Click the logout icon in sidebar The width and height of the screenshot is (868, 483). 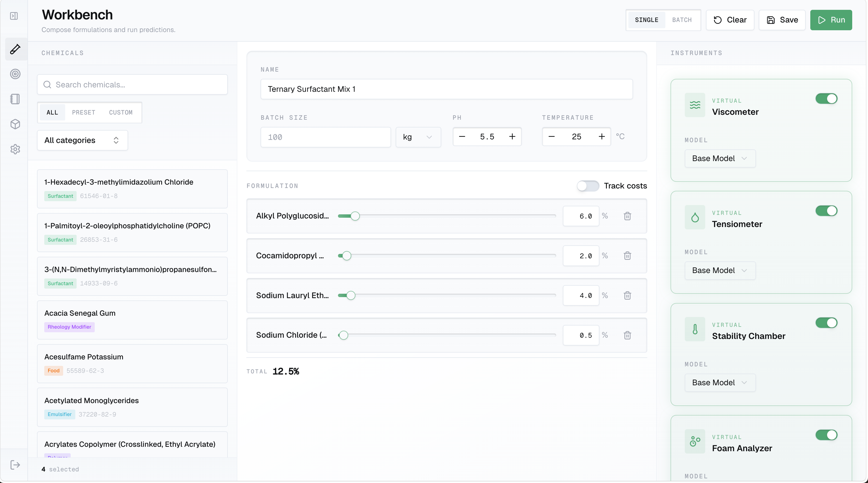[x=15, y=465]
